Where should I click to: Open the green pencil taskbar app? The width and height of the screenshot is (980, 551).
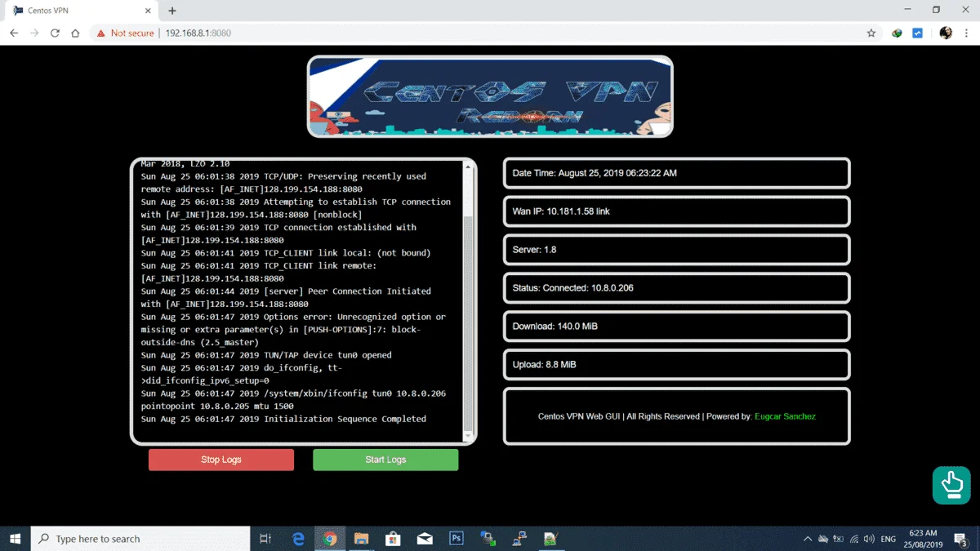tap(551, 539)
